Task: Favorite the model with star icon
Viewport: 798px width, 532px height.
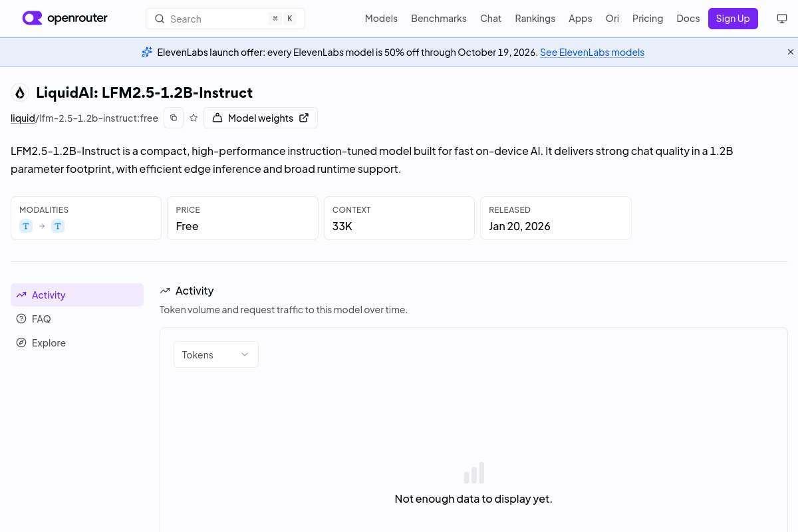Action: (x=194, y=118)
